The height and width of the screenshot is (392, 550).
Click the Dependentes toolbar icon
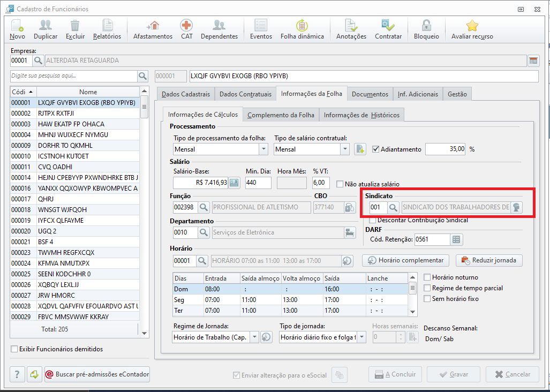pyautogui.click(x=219, y=29)
